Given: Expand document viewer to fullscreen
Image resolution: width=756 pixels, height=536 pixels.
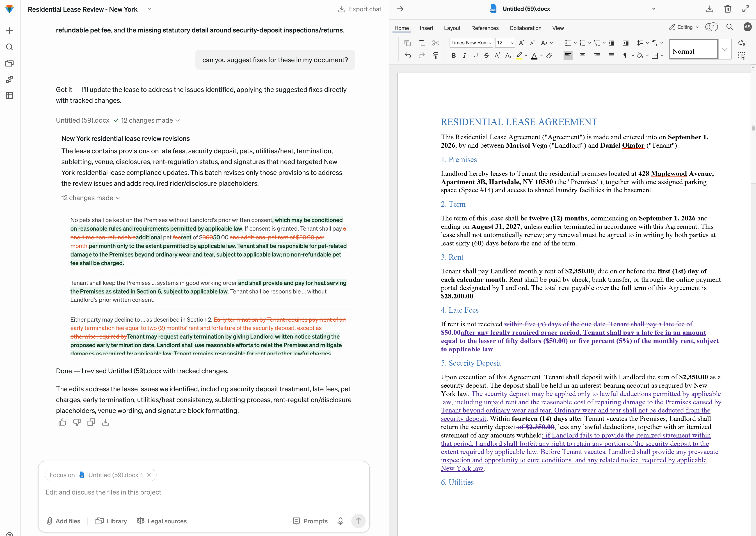Looking at the screenshot, I should [746, 9].
